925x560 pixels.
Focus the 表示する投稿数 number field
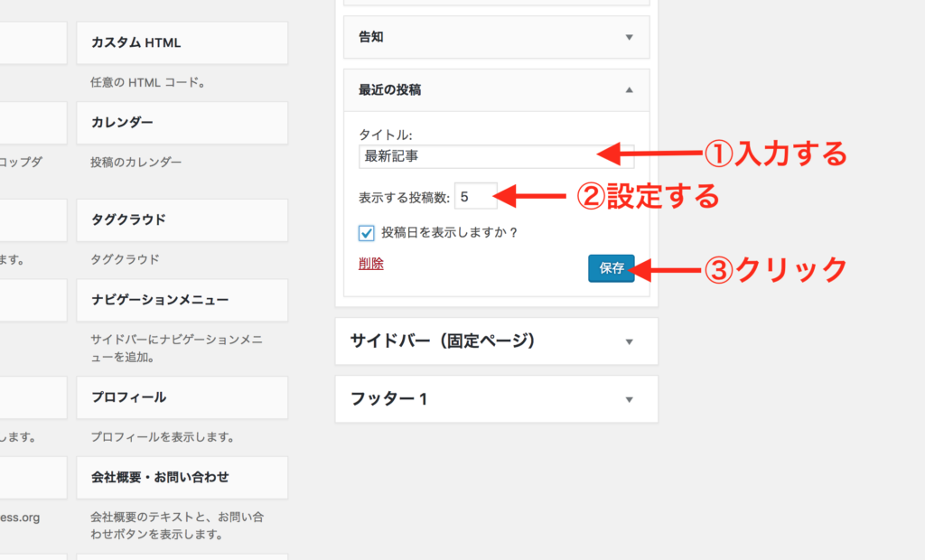tap(475, 195)
